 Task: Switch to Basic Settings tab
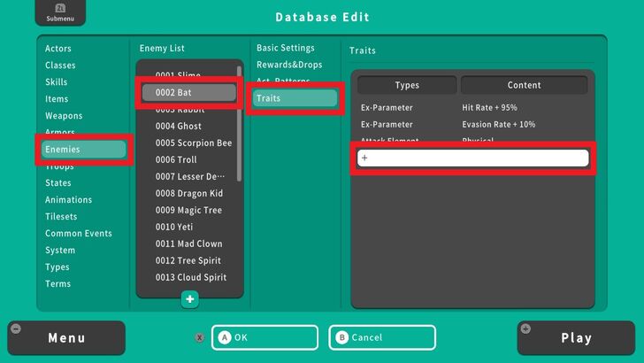[x=285, y=48]
